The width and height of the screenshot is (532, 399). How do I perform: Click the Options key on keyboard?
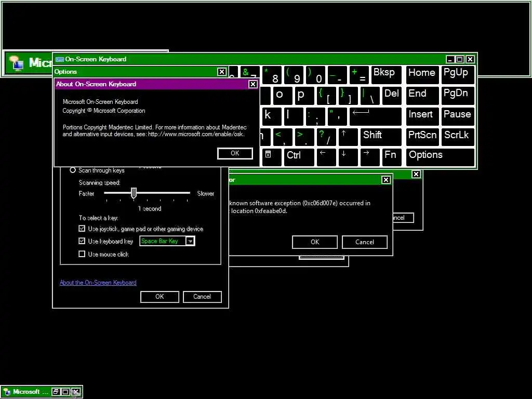(x=440, y=157)
